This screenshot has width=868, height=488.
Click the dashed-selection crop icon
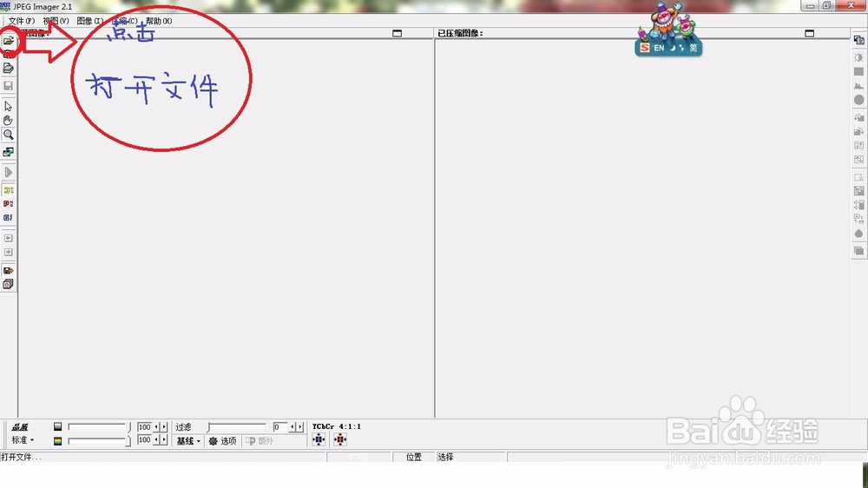point(858,177)
